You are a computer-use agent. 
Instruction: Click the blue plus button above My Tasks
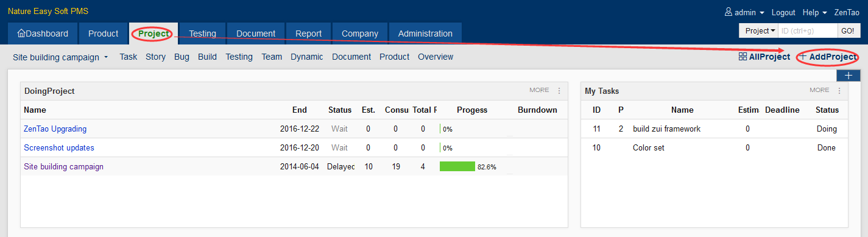(848, 76)
